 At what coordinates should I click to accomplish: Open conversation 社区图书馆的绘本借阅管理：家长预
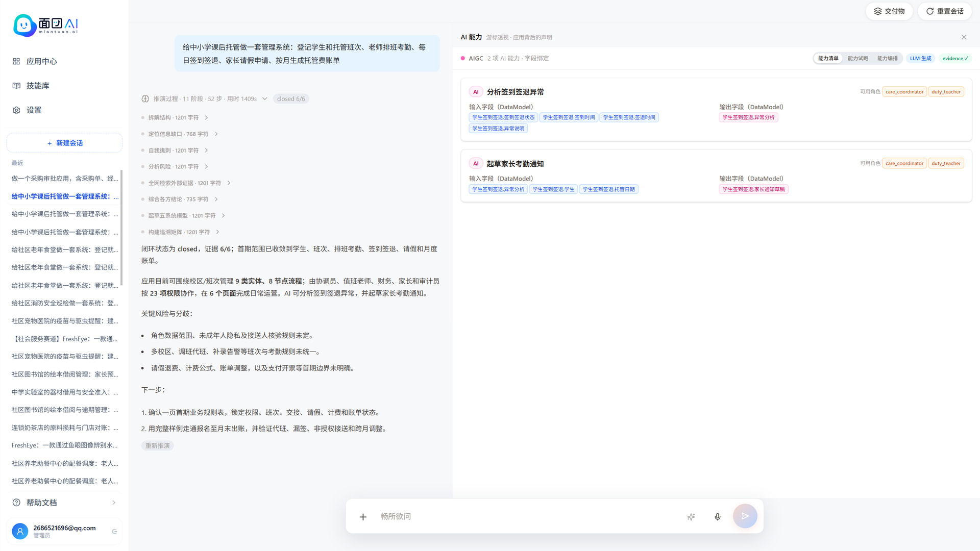pos(65,374)
